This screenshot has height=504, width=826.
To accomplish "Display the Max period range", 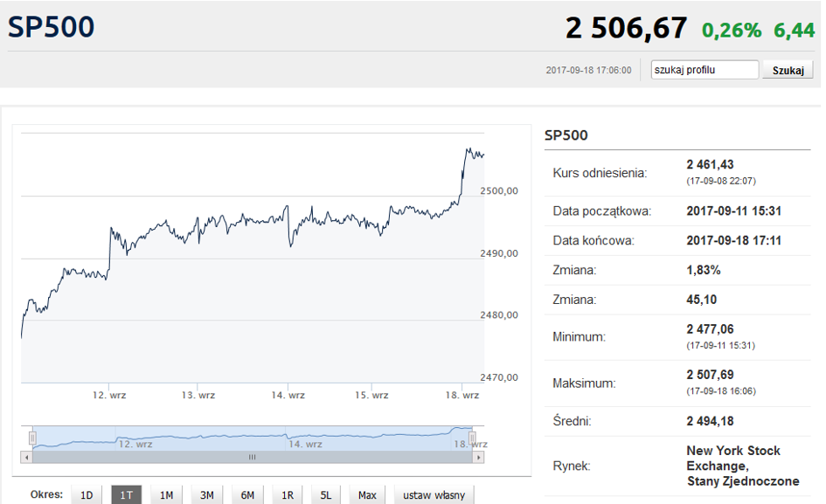I will tap(367, 495).
